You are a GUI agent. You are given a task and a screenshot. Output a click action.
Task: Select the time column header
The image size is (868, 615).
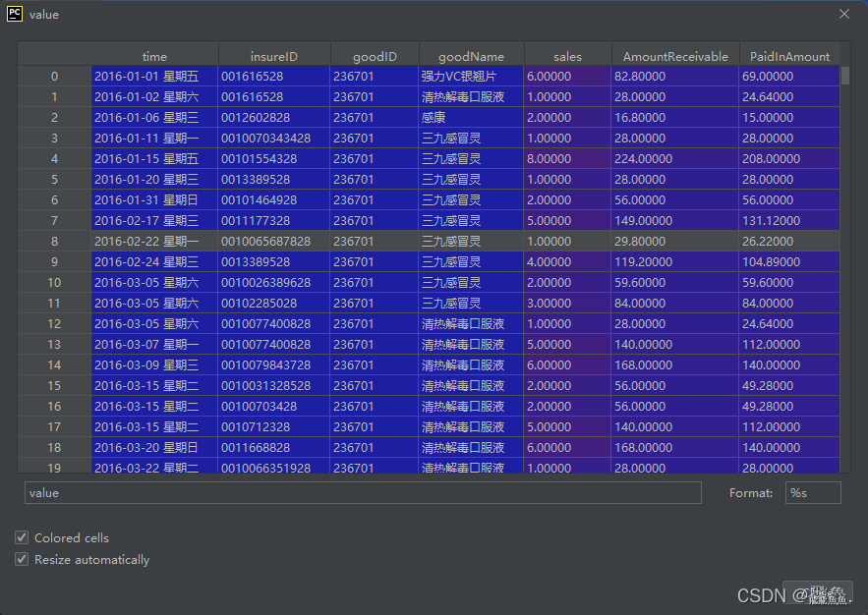pos(154,56)
